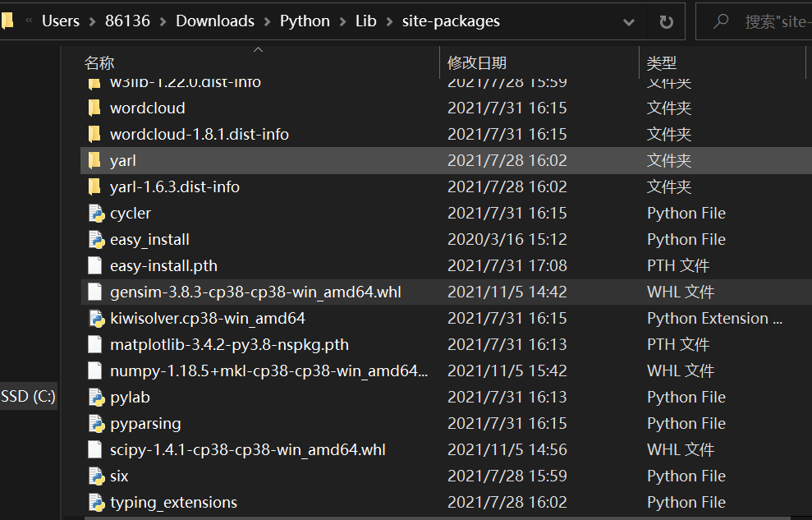The height and width of the screenshot is (520, 812).
Task: Go to Python in the breadcrumb path
Action: (305, 21)
